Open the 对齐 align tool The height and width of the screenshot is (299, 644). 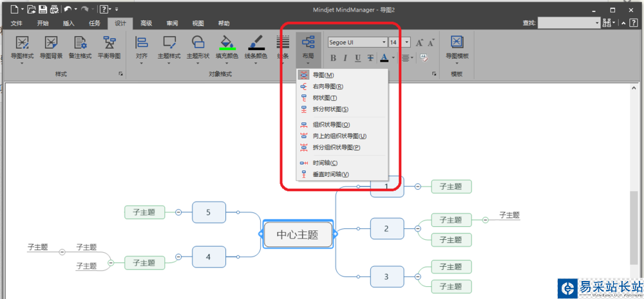tap(141, 50)
